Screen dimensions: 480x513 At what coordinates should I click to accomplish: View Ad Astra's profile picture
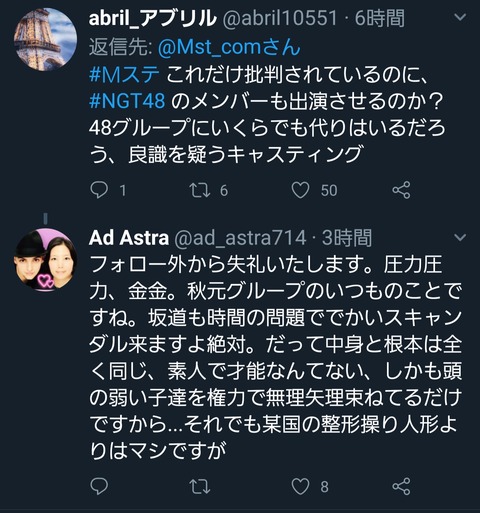click(x=45, y=260)
